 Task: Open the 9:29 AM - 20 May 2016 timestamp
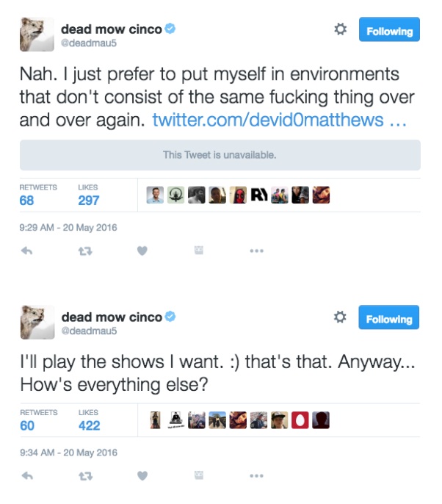click(x=68, y=228)
